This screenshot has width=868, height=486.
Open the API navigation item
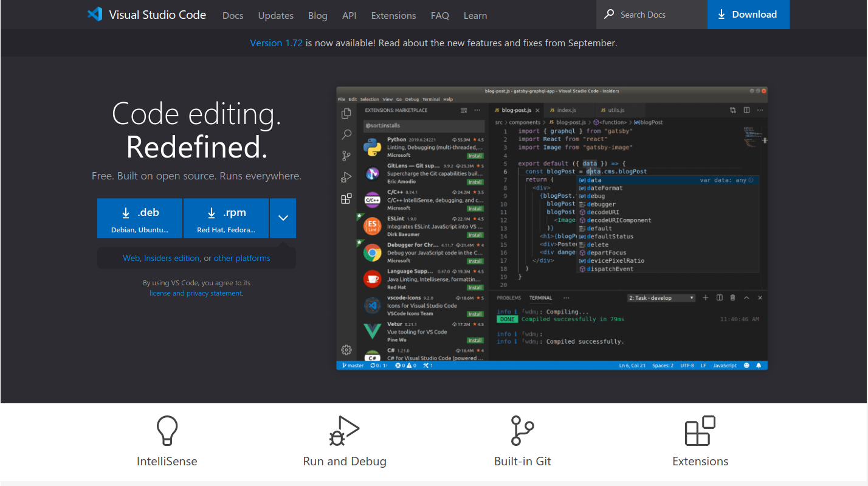349,15
